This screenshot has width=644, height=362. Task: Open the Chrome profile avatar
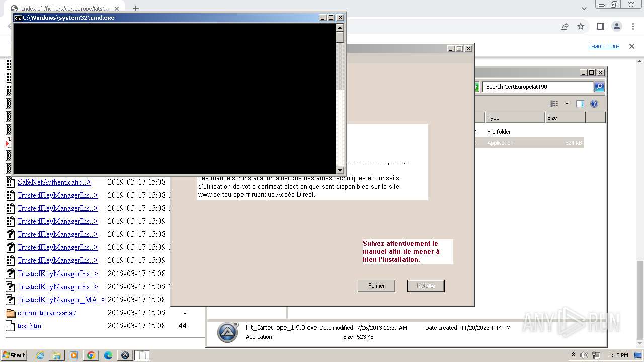[616, 26]
